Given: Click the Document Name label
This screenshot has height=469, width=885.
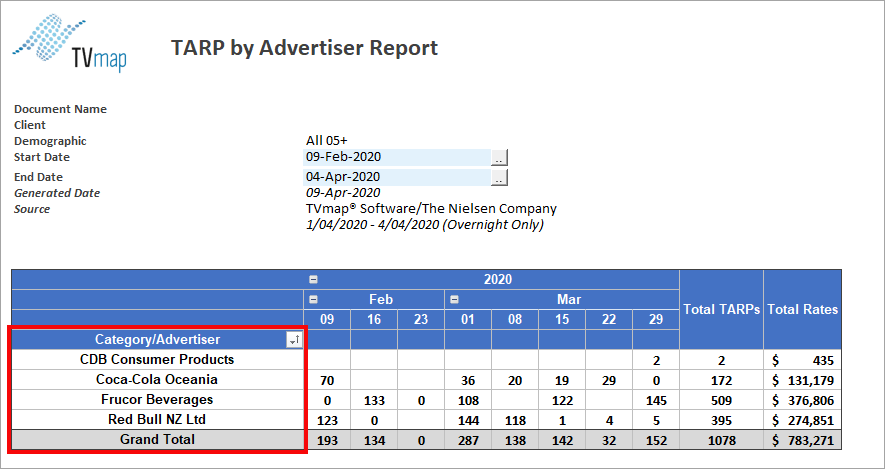Looking at the screenshot, I should click(x=60, y=109).
